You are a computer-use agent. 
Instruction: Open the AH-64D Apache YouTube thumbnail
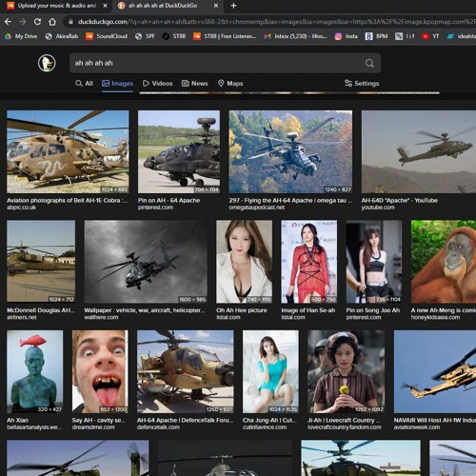(419, 151)
